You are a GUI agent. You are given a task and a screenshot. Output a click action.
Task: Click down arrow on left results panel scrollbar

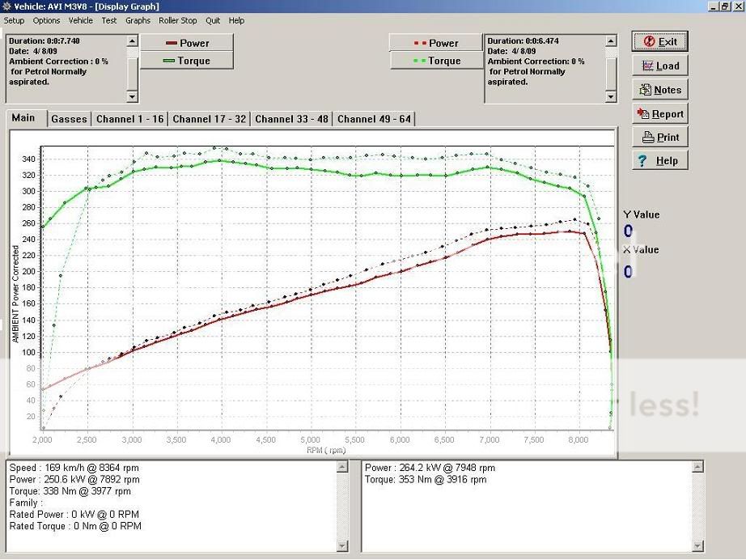pyautogui.click(x=342, y=545)
